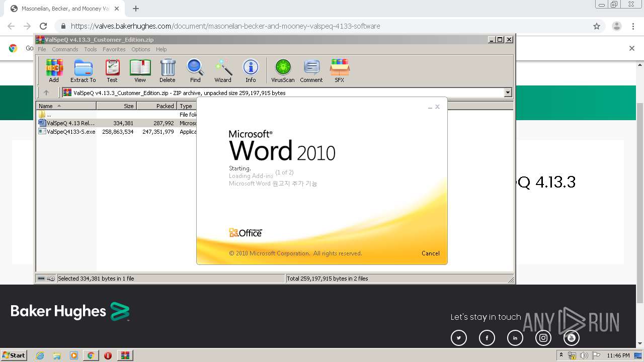Bookmark this page with star icon

tap(597, 26)
